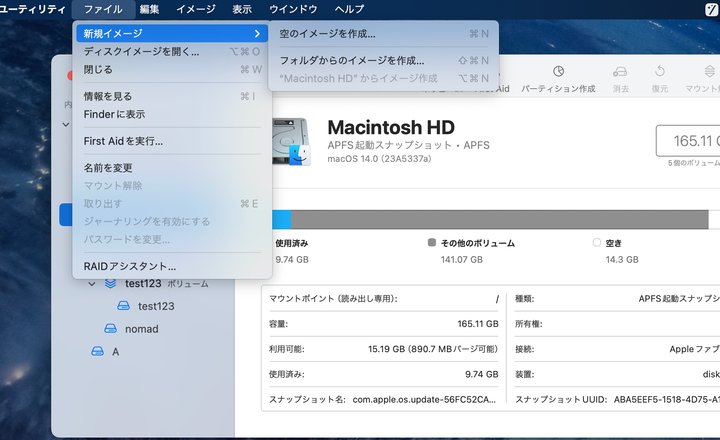Click the 復元 restore toolbar icon
Screen dimensions: 720x440
(x=660, y=71)
